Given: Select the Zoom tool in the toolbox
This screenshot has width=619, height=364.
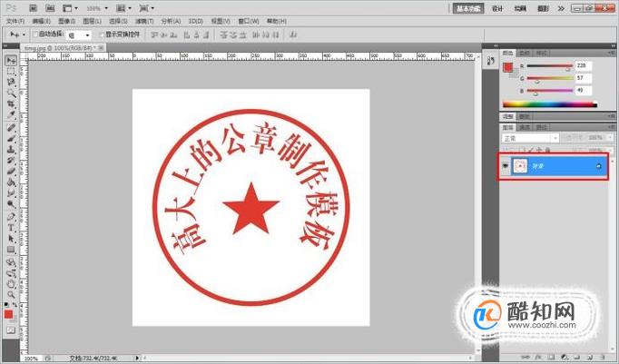Looking at the screenshot, I should (x=11, y=295).
